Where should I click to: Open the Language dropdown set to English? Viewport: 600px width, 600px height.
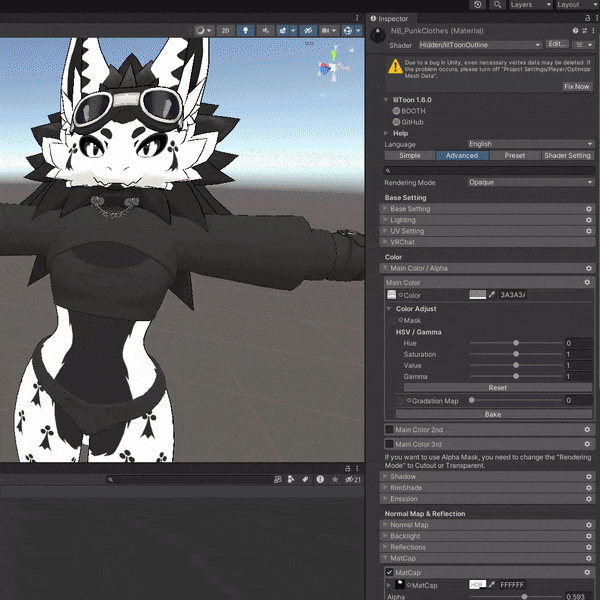(x=531, y=144)
